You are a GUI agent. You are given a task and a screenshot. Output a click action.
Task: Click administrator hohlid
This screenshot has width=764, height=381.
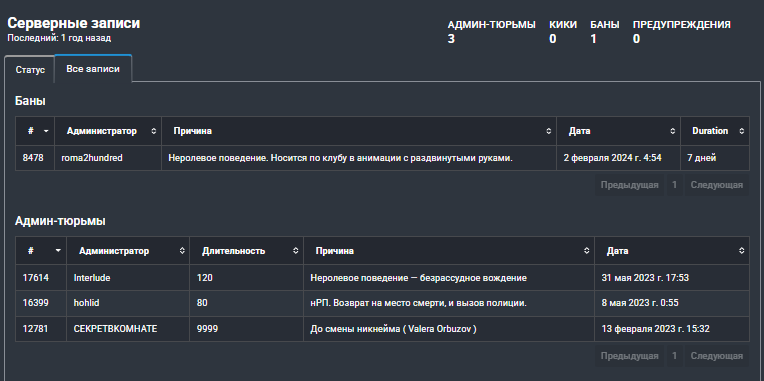pyautogui.click(x=86, y=303)
